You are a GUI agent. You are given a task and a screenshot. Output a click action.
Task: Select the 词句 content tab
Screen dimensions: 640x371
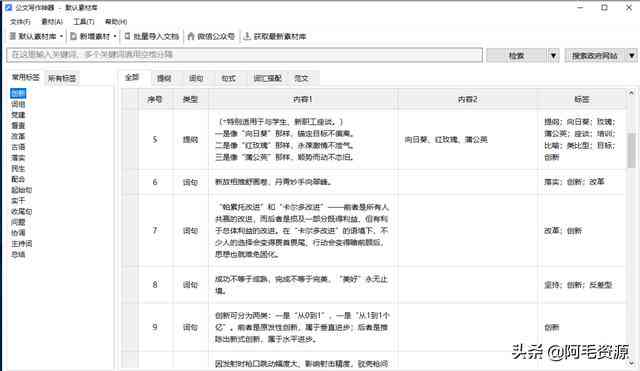click(x=196, y=78)
